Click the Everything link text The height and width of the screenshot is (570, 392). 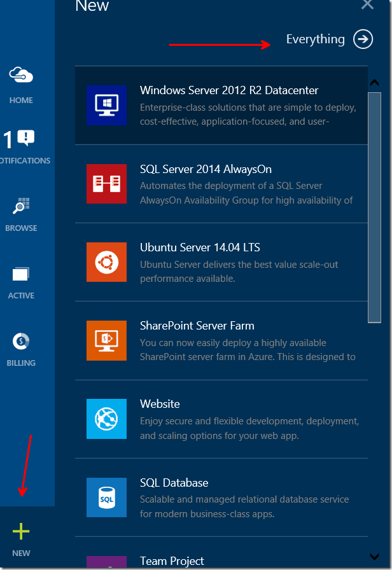point(315,39)
